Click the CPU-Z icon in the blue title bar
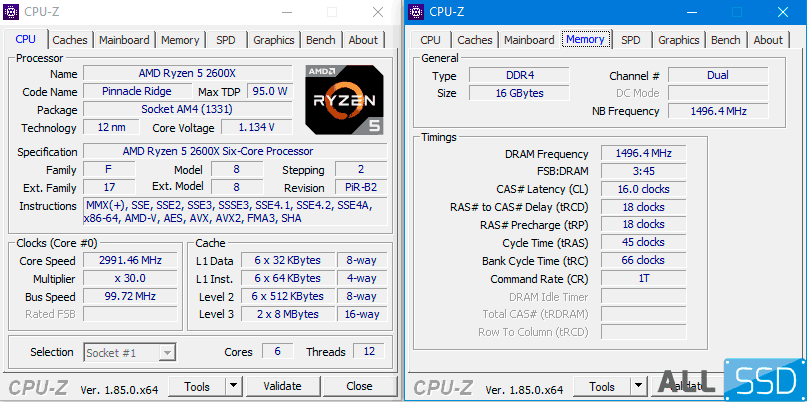Screen dimensions: 807x402 416,12
